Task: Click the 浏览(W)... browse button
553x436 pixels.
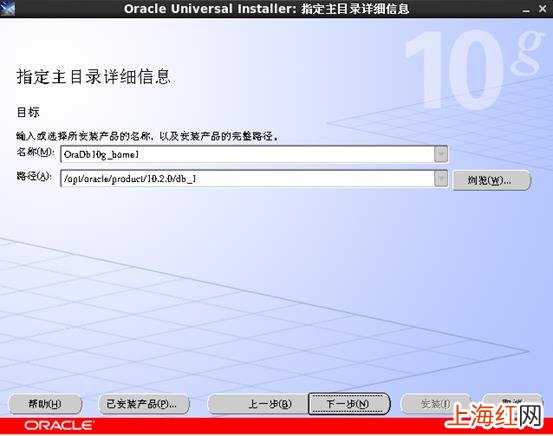Action: 492,180
